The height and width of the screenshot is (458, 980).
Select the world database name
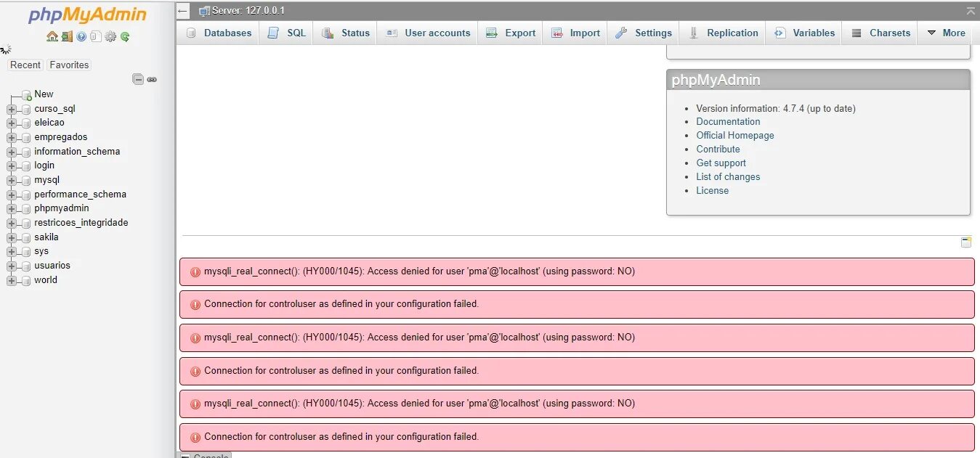[46, 280]
